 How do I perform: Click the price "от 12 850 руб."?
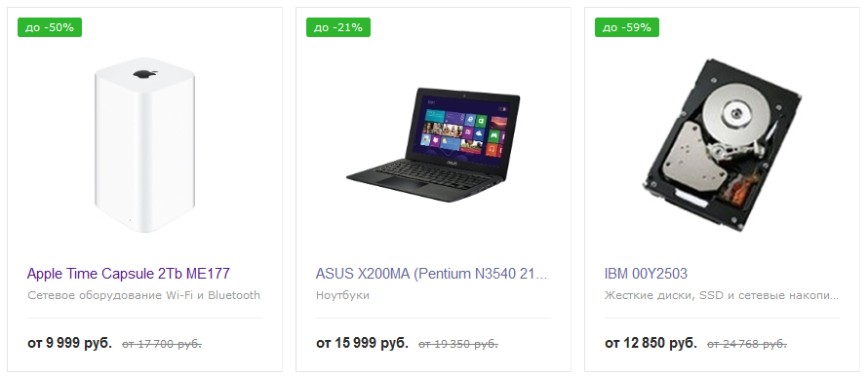point(651,343)
